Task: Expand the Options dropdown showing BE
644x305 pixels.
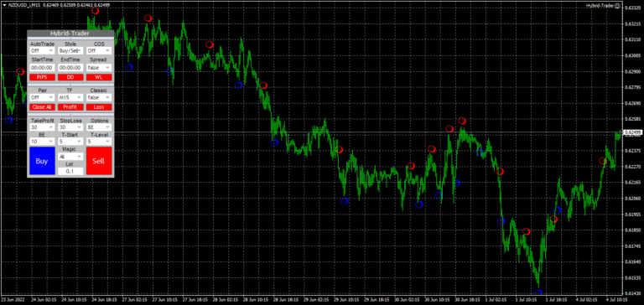Action: [x=99, y=127]
